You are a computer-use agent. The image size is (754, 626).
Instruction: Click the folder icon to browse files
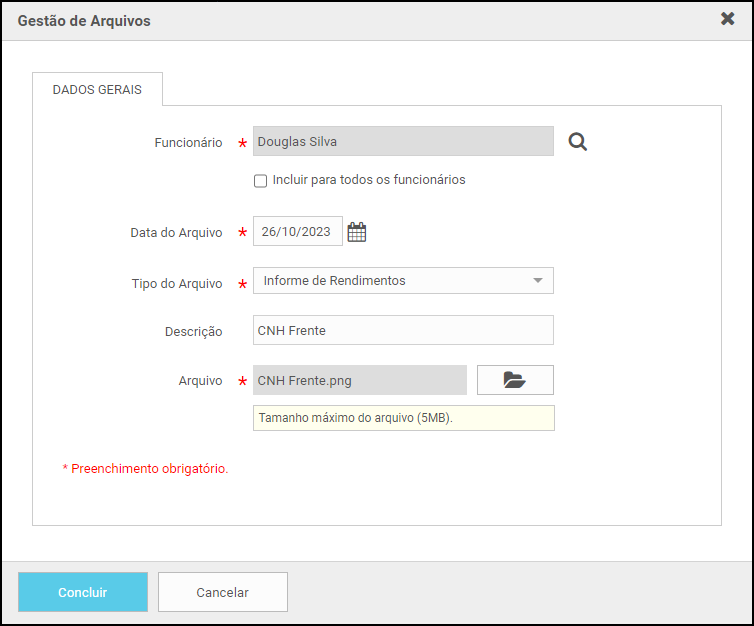coord(514,380)
